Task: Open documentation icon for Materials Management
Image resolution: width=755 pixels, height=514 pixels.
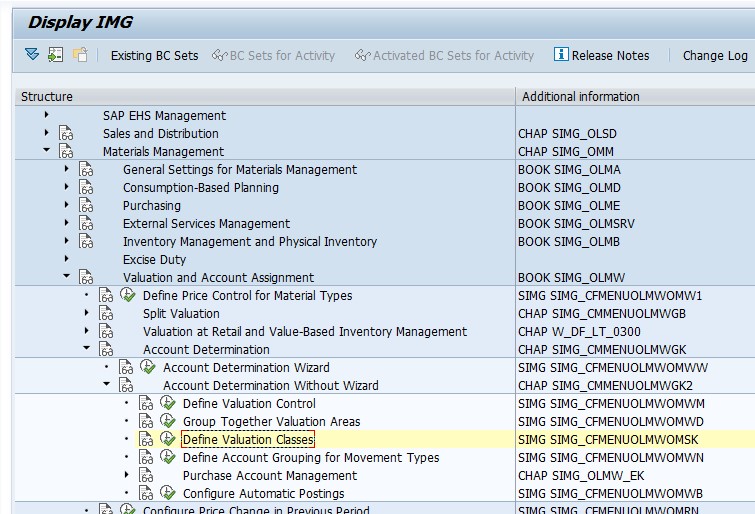Action: pyautogui.click(x=66, y=151)
